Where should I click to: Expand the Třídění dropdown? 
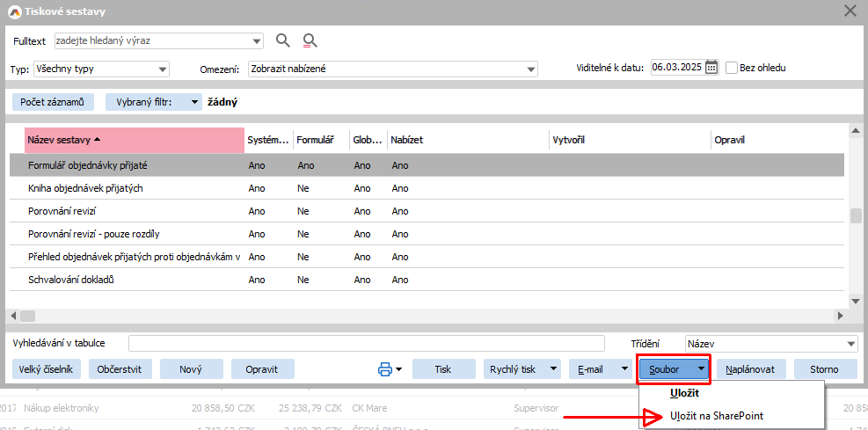pos(850,344)
